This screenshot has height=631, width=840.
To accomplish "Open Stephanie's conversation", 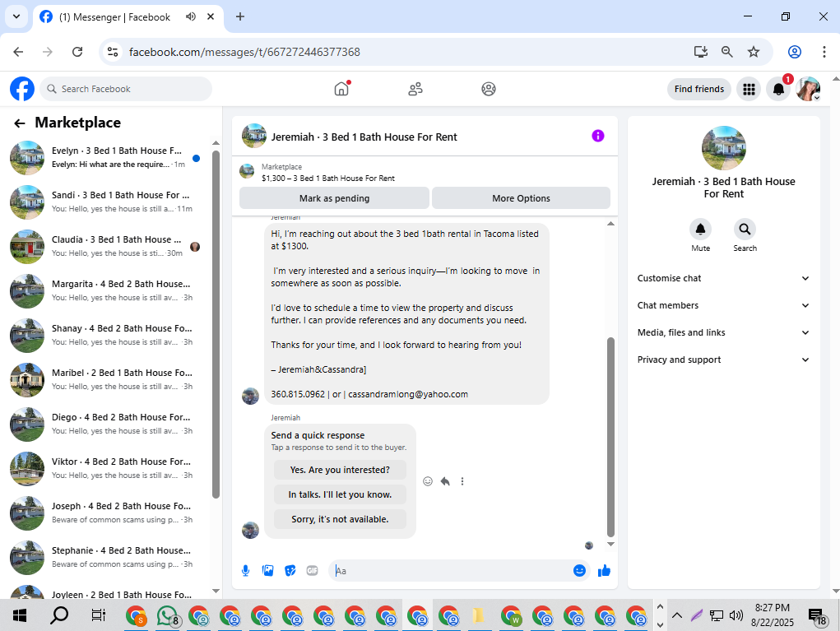I will [x=107, y=558].
